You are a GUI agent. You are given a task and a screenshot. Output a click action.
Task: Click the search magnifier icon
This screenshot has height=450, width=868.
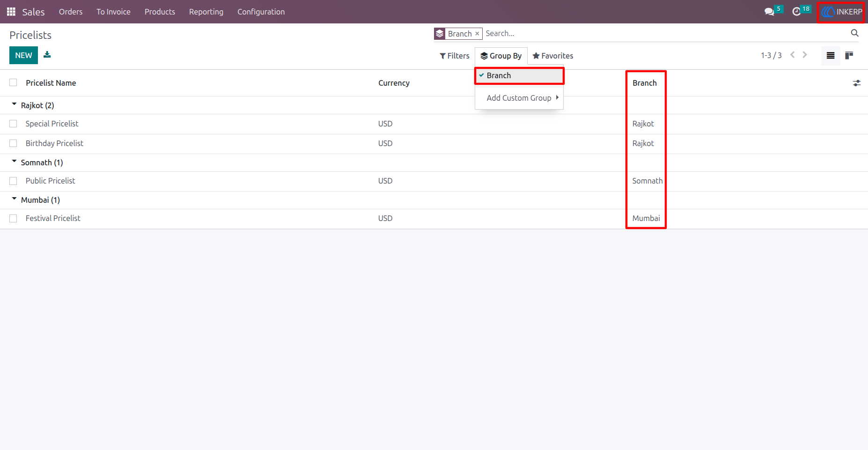click(x=854, y=33)
